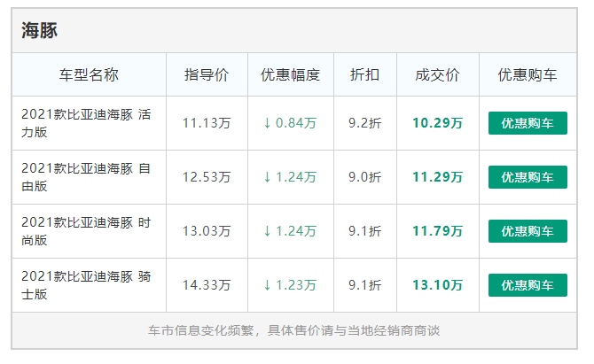This screenshot has width=594, height=364.
Task: Click 优惠购车 button for 骑士版 row
Action: click(528, 285)
